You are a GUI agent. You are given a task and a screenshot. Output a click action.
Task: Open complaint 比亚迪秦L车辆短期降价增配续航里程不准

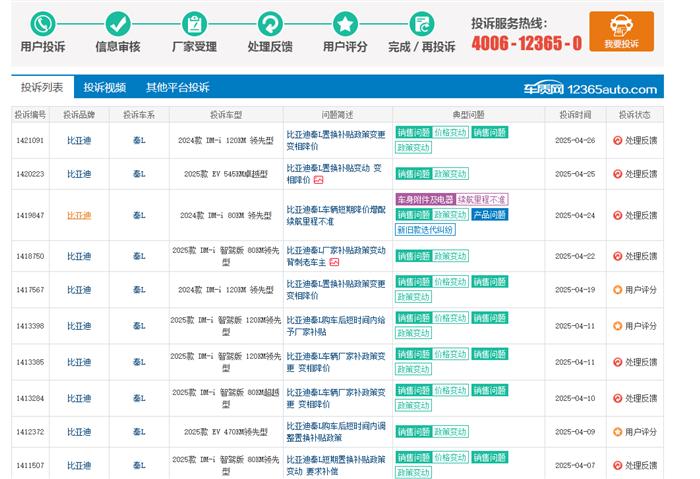336,215
